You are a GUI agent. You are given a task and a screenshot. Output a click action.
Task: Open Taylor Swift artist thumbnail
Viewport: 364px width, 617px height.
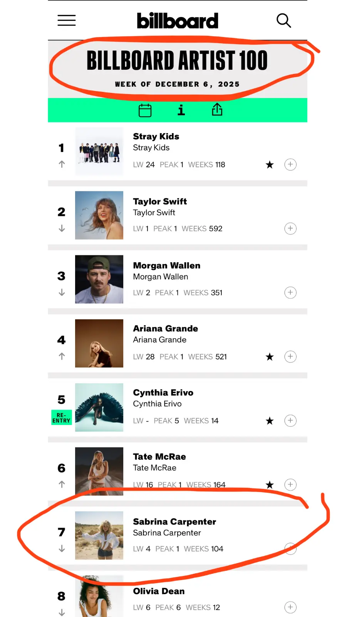(x=99, y=215)
